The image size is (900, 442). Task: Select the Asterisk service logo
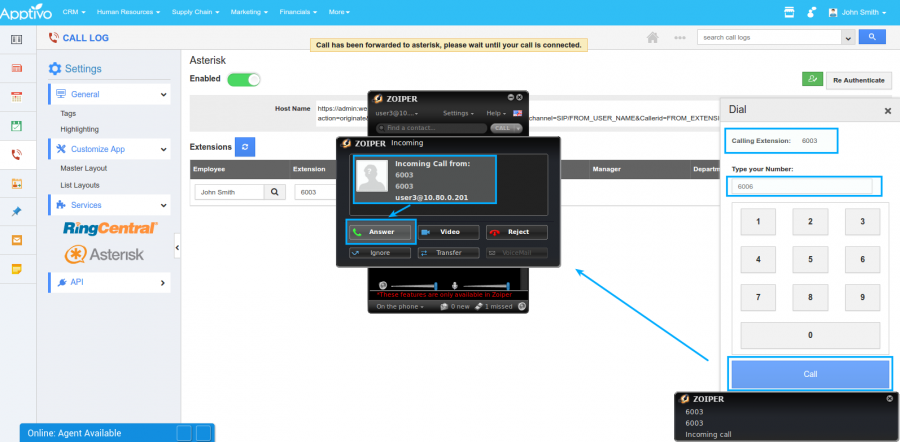tap(104, 254)
